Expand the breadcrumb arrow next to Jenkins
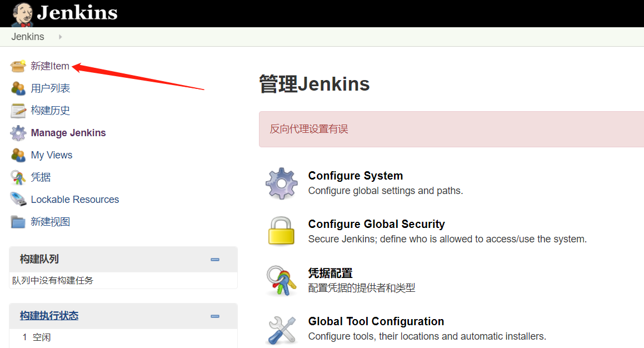 (61, 37)
